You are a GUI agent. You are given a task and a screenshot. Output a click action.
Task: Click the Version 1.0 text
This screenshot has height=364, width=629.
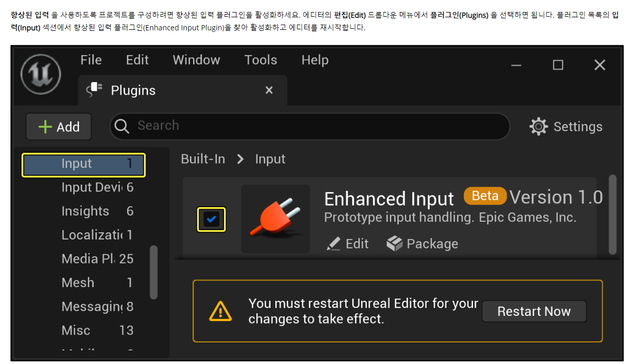coord(556,197)
